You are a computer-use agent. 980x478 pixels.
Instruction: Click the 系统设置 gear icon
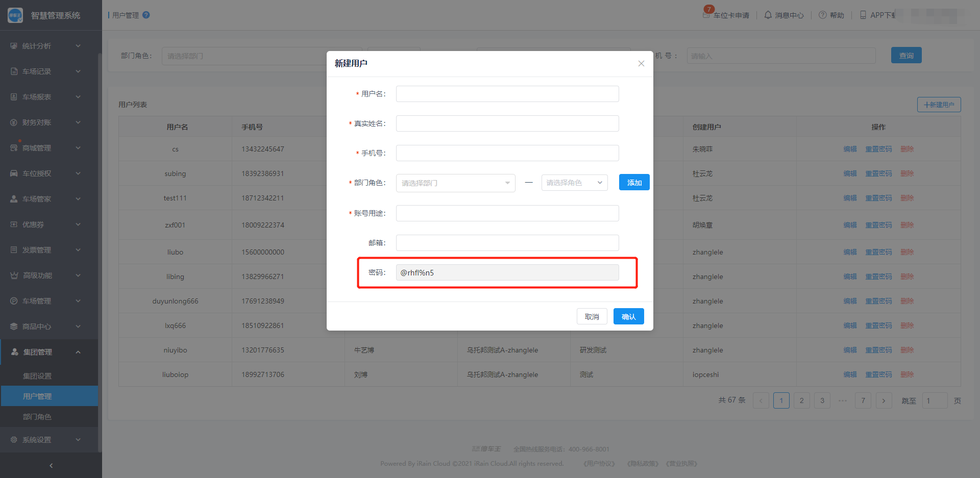point(14,440)
